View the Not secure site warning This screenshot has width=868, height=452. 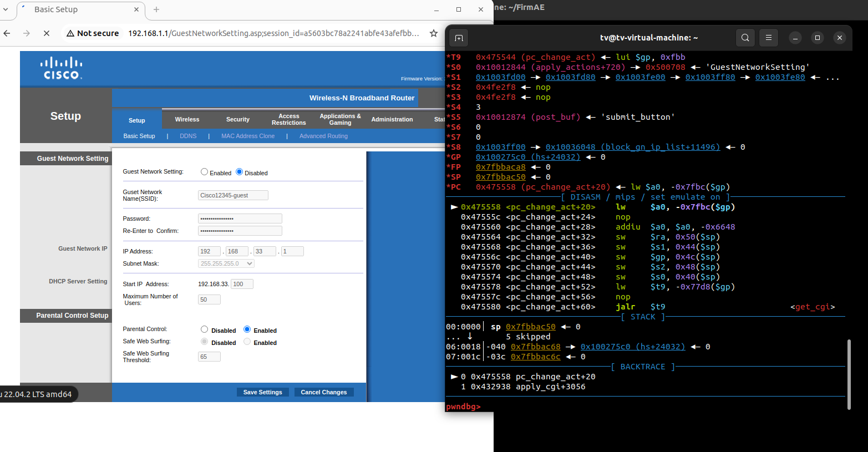(x=93, y=33)
